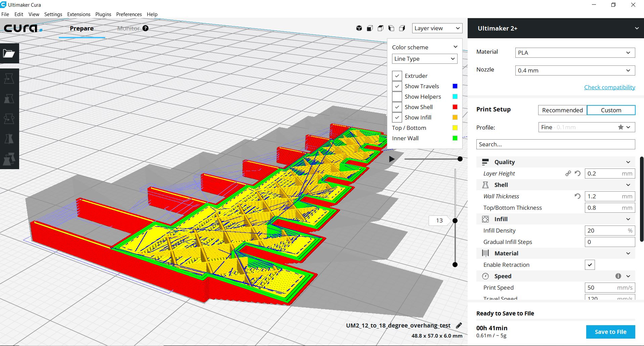This screenshot has height=346, width=644.
Task: Collapse the Infill settings section
Action: [x=628, y=219]
